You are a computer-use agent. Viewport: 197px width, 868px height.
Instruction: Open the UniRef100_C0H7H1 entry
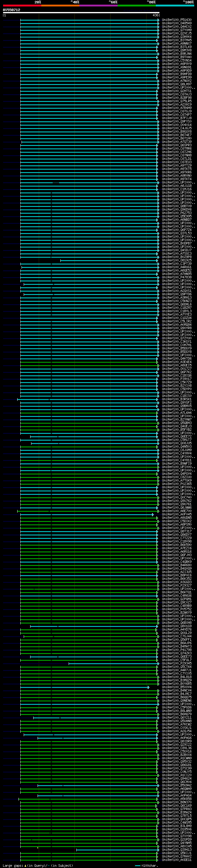[x=176, y=345]
